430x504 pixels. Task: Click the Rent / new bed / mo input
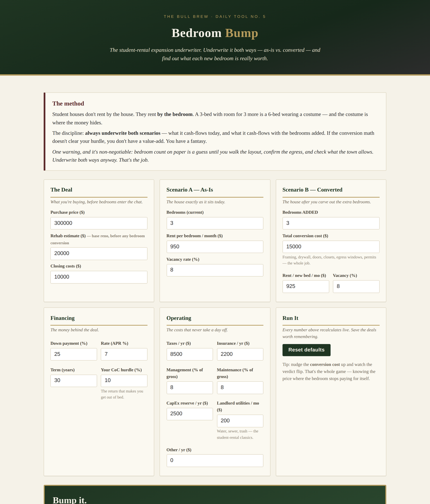click(305, 286)
